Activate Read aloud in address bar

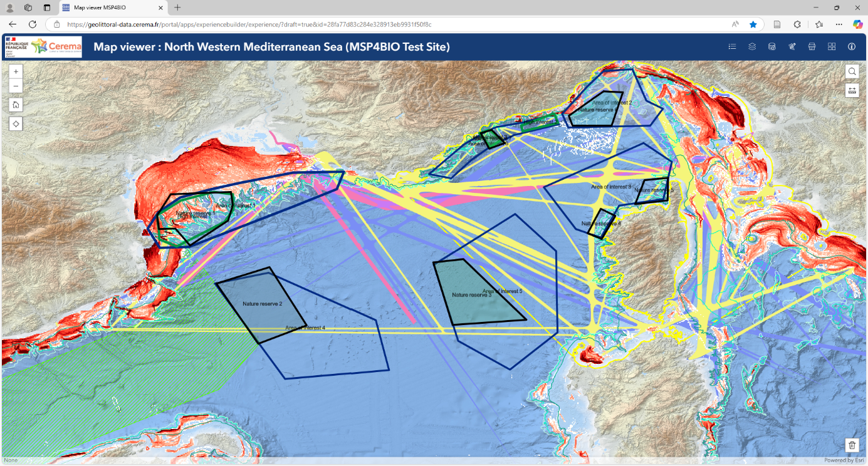pyautogui.click(x=735, y=24)
